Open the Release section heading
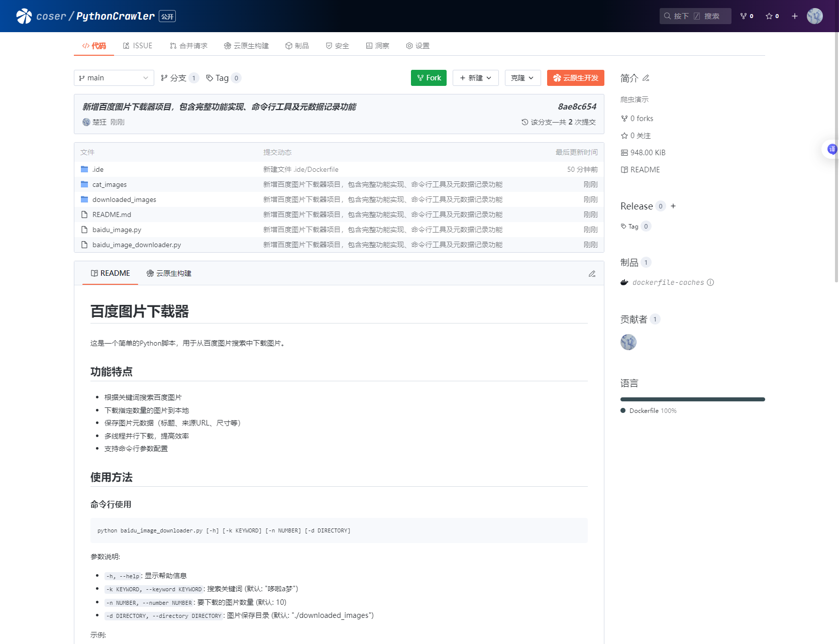 pos(637,206)
